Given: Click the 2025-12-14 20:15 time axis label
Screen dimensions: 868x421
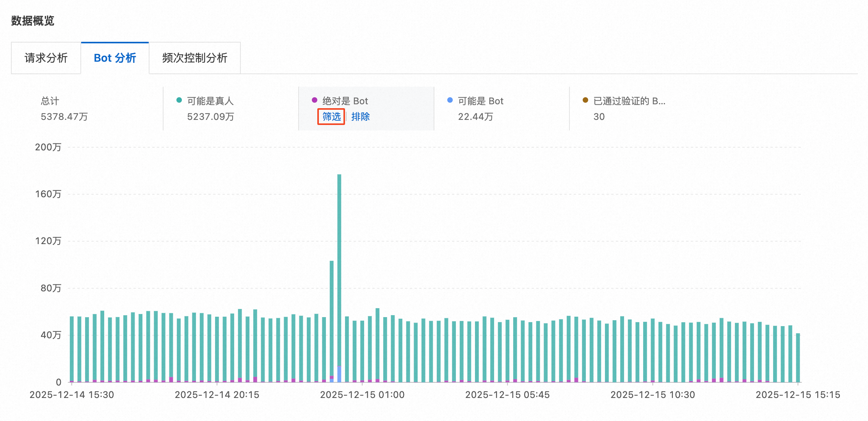Looking at the screenshot, I should [x=217, y=395].
